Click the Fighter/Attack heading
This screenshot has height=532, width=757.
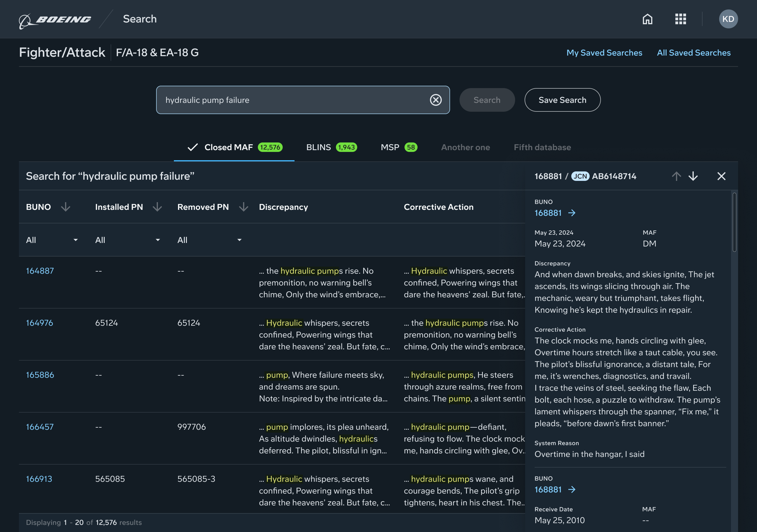(62, 53)
